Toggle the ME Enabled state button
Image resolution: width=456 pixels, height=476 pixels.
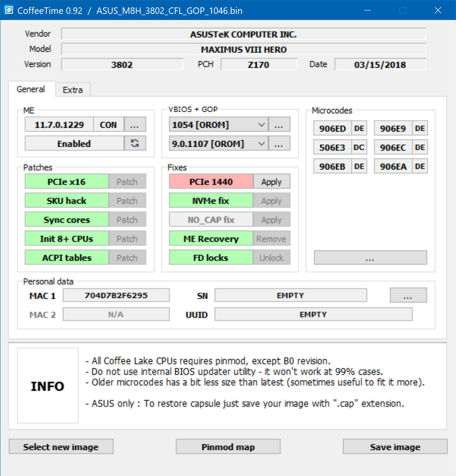tap(74, 143)
